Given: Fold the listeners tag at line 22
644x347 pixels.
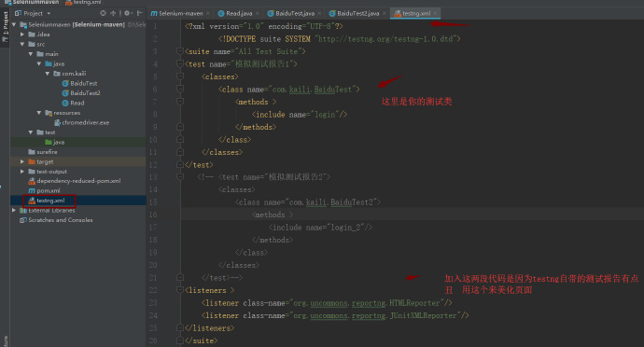Looking at the screenshot, I should tap(180, 290).
